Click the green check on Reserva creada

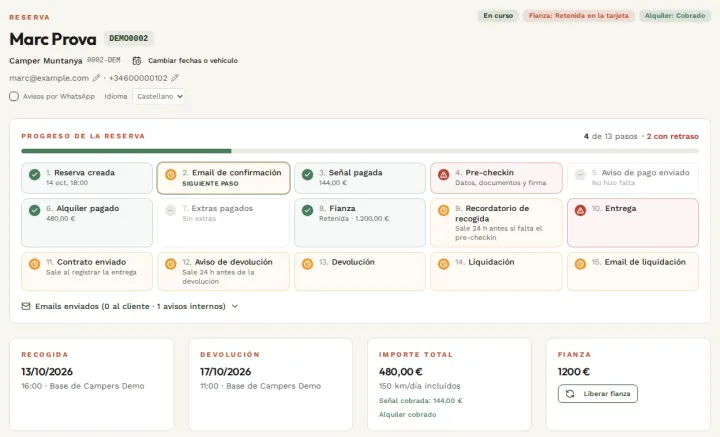click(34, 174)
